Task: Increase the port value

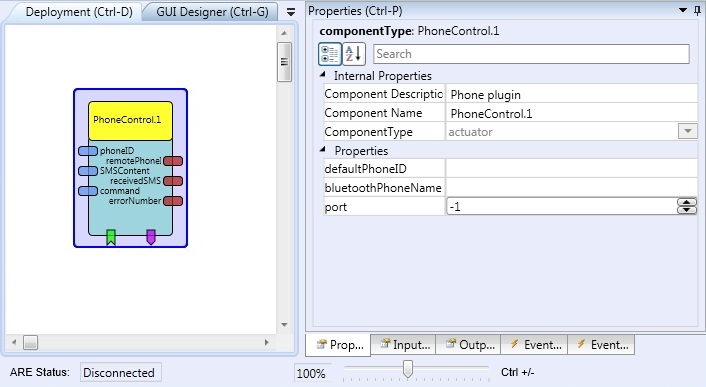Action: [687, 202]
